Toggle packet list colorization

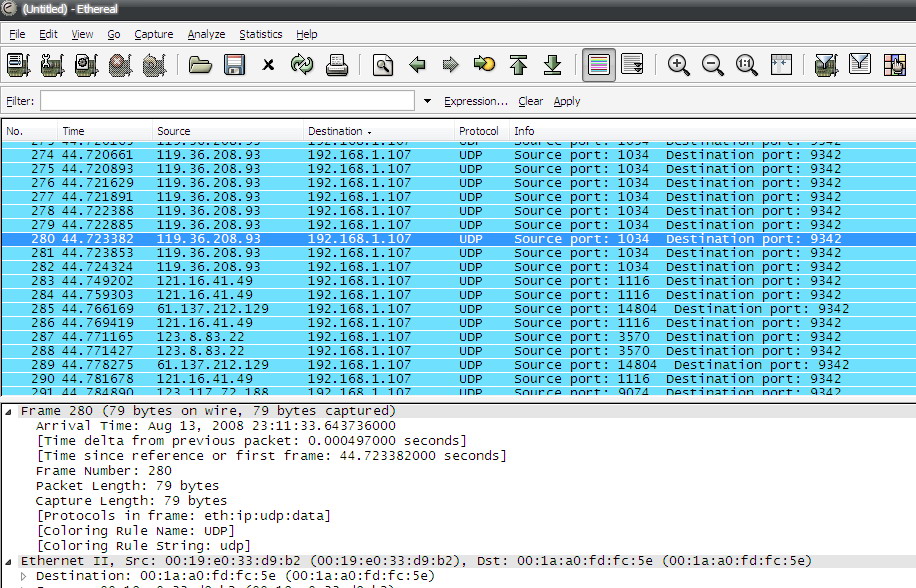(599, 65)
